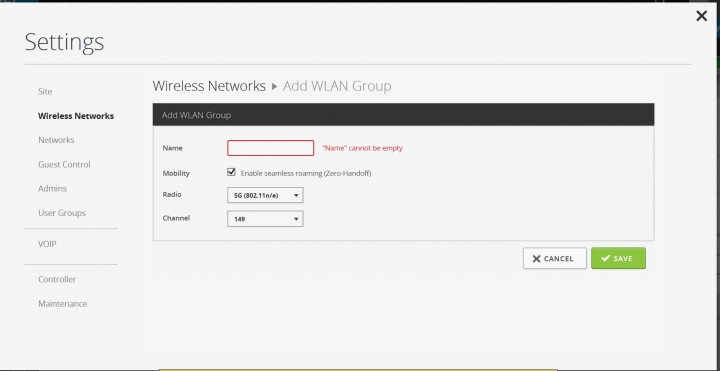Cancel adding the WLAN group
Screen dimensions: 720x371
pyautogui.click(x=554, y=259)
